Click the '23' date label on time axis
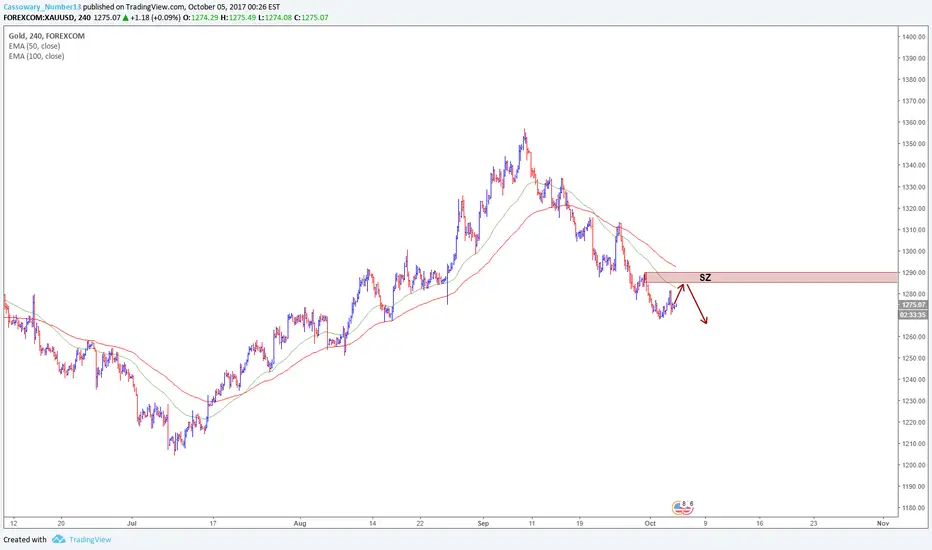 pyautogui.click(x=814, y=523)
